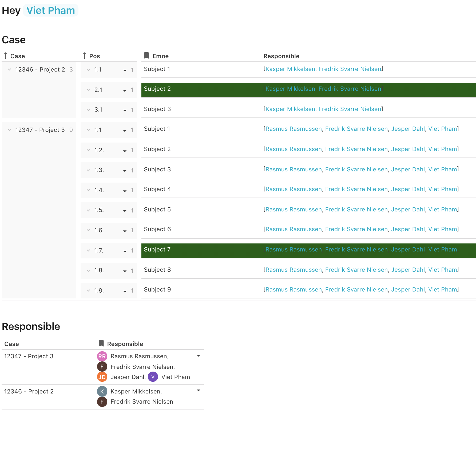476x449 pixels.
Task: Click the F avatar in 12346 - Project 2 row
Action: pos(102,401)
